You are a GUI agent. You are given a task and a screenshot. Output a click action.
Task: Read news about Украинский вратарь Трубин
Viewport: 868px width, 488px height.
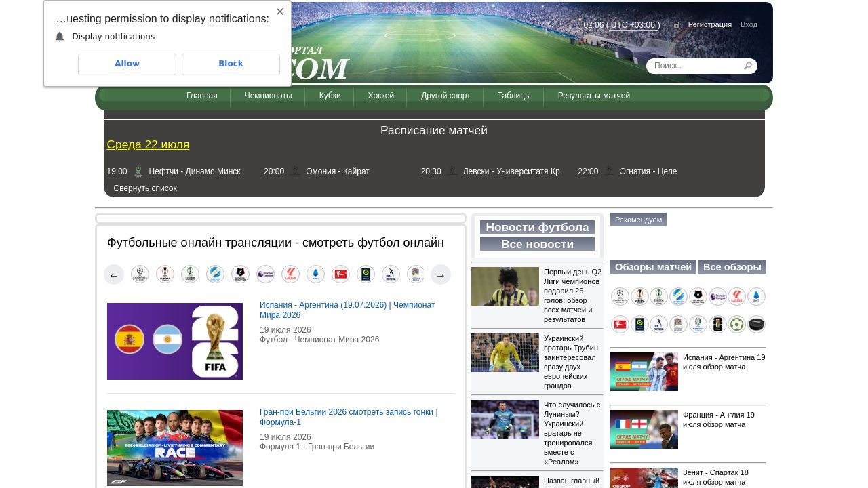tap(571, 362)
